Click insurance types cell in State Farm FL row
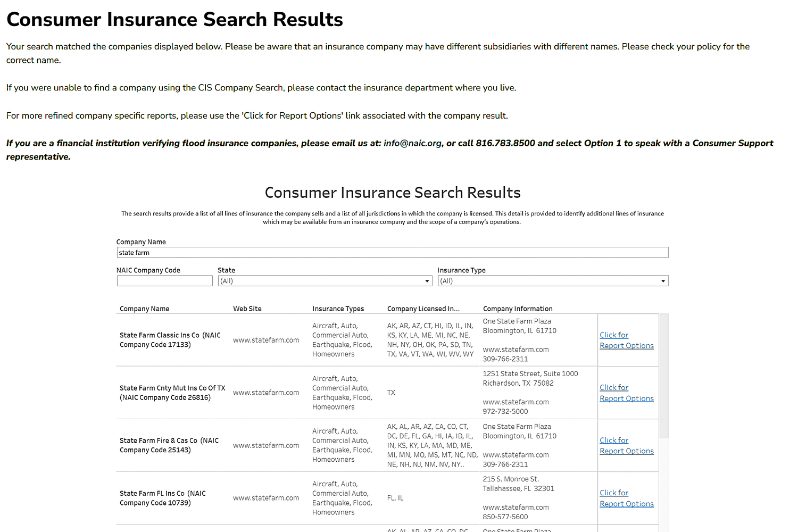 pos(342,498)
